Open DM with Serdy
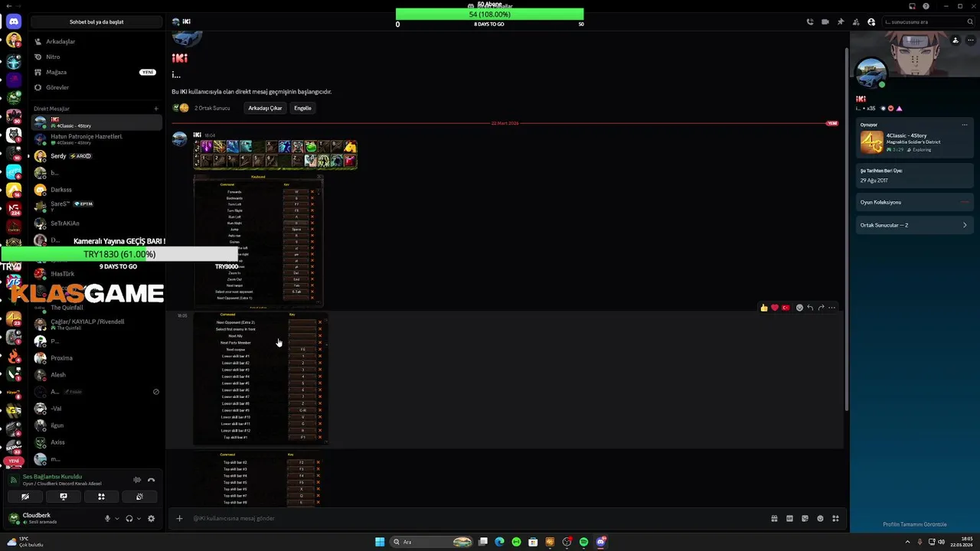The height and width of the screenshot is (551, 980). click(96, 156)
